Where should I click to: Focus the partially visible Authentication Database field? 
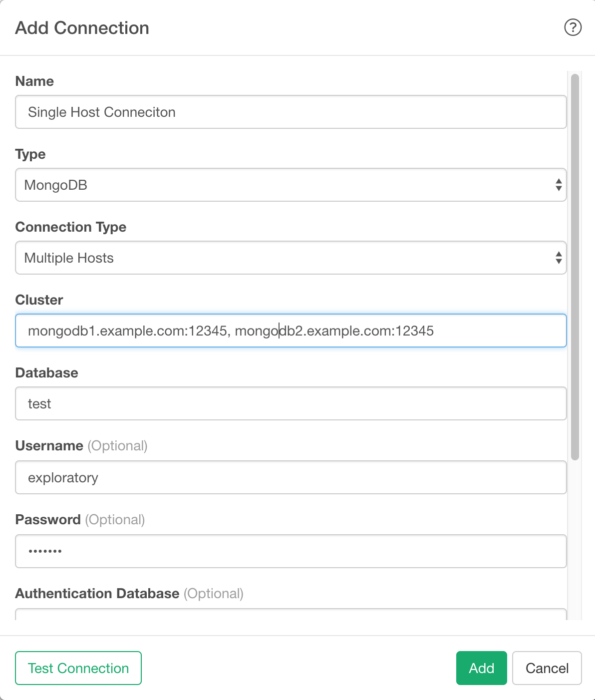(x=291, y=614)
